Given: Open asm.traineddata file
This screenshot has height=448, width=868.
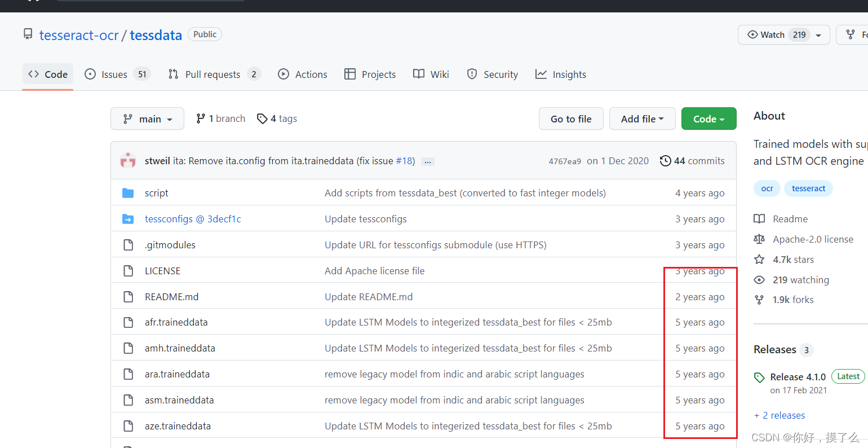Looking at the screenshot, I should [x=179, y=400].
